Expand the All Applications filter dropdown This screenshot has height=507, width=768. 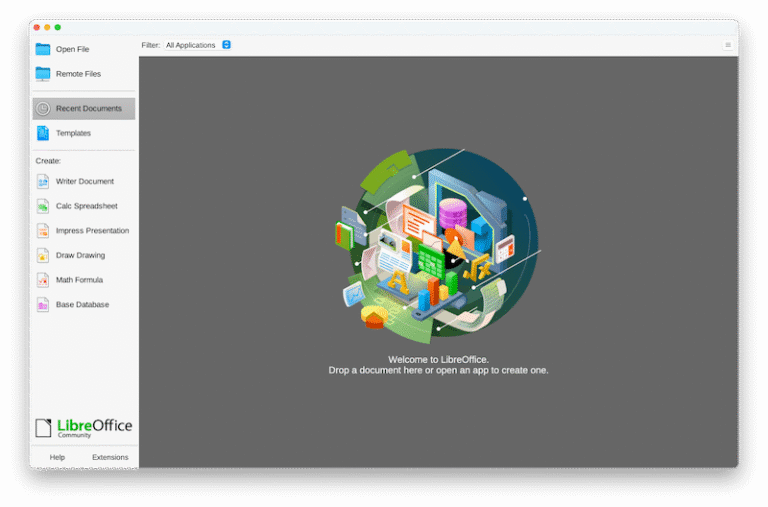pos(226,45)
